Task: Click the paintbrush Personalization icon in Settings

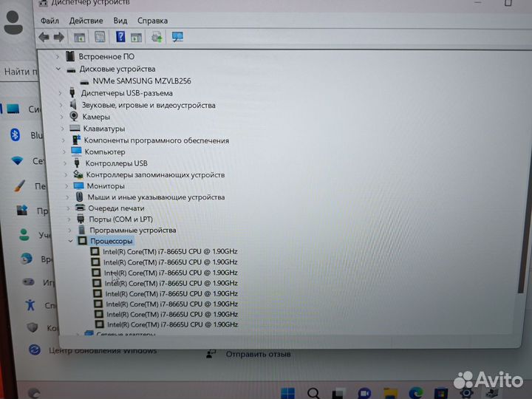Action: [19, 186]
